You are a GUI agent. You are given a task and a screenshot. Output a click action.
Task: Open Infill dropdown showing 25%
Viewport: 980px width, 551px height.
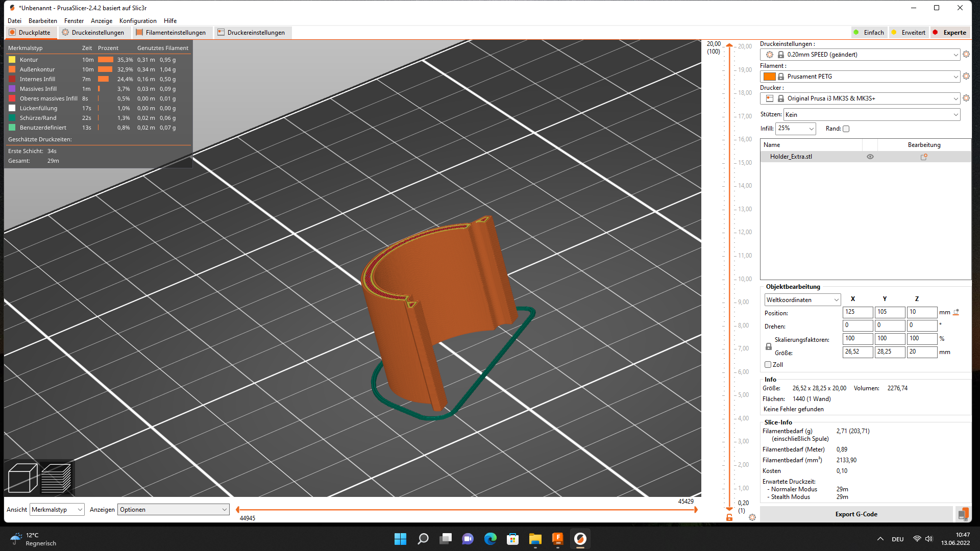tap(796, 129)
